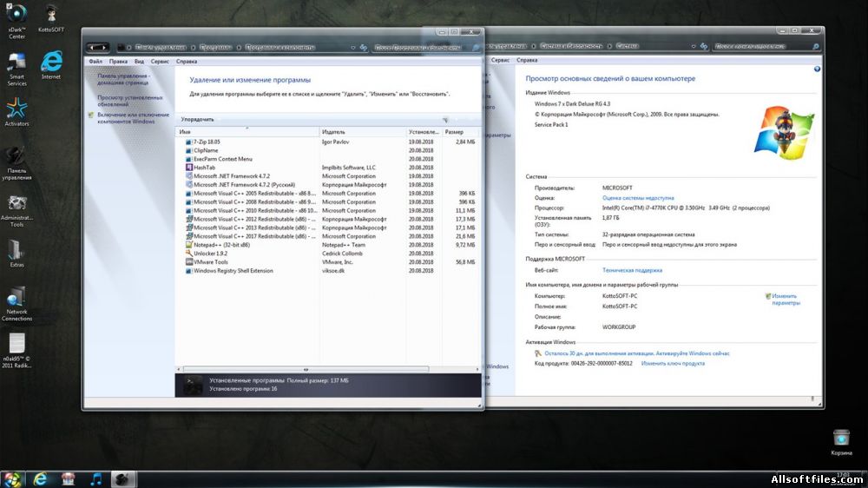Click Техническая поддержка link
868x488 pixels.
[x=632, y=270]
